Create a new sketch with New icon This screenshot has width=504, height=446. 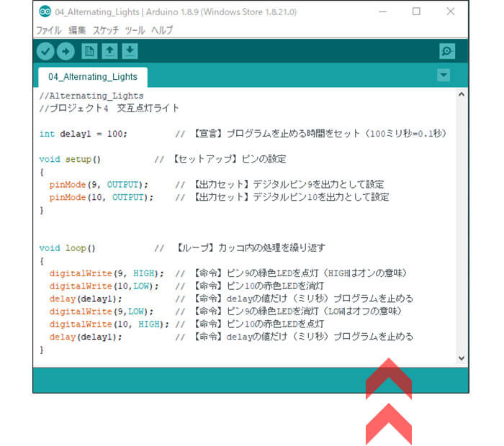tap(89, 51)
